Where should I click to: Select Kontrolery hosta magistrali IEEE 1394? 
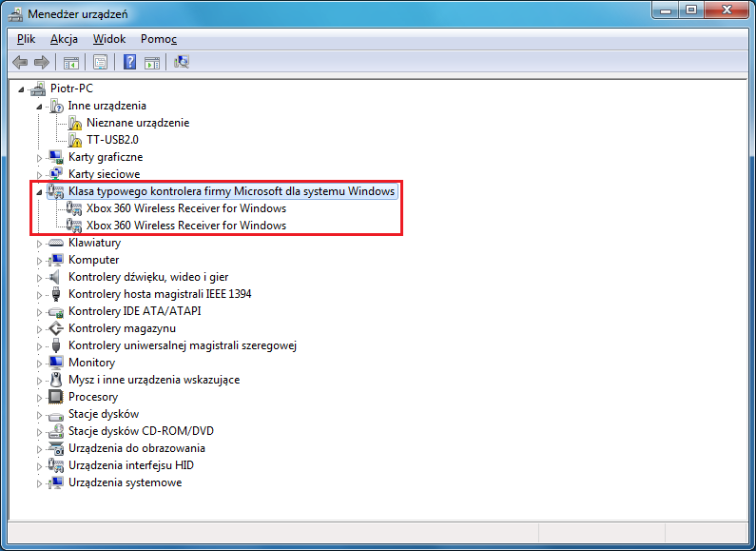point(160,294)
